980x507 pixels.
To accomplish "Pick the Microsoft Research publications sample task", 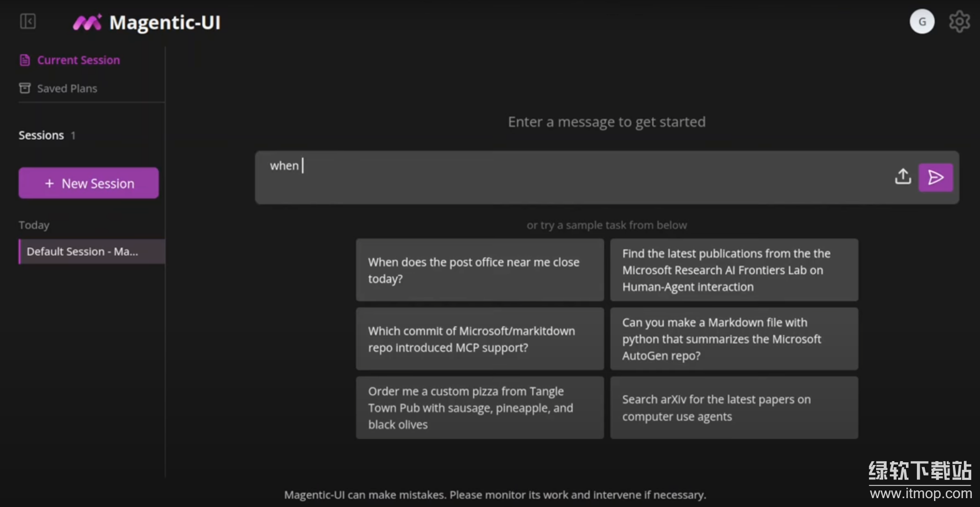I will [733, 270].
